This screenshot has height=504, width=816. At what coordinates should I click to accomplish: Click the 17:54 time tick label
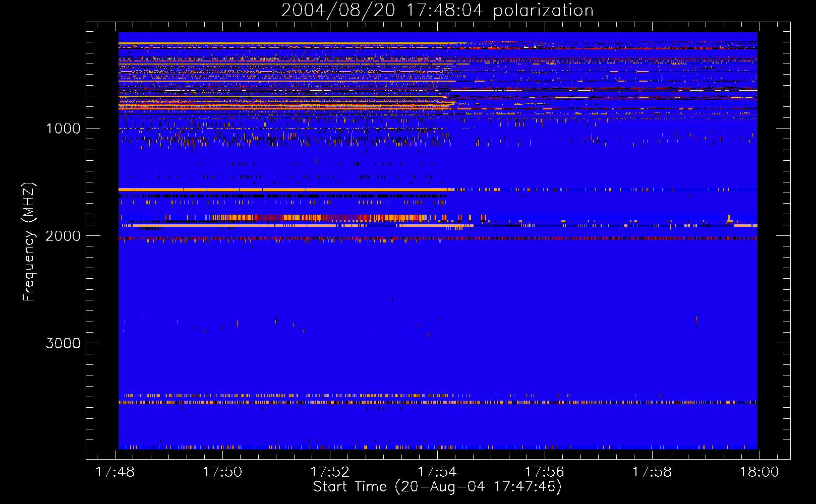[x=437, y=472]
